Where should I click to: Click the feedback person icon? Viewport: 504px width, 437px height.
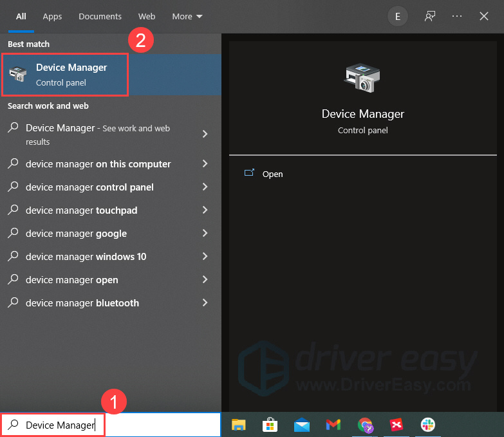[x=430, y=16]
